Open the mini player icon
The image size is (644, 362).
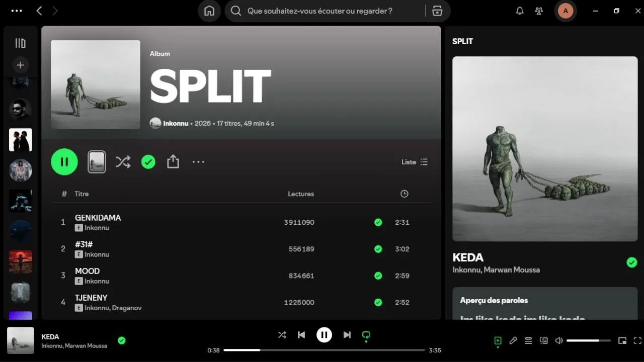click(622, 340)
